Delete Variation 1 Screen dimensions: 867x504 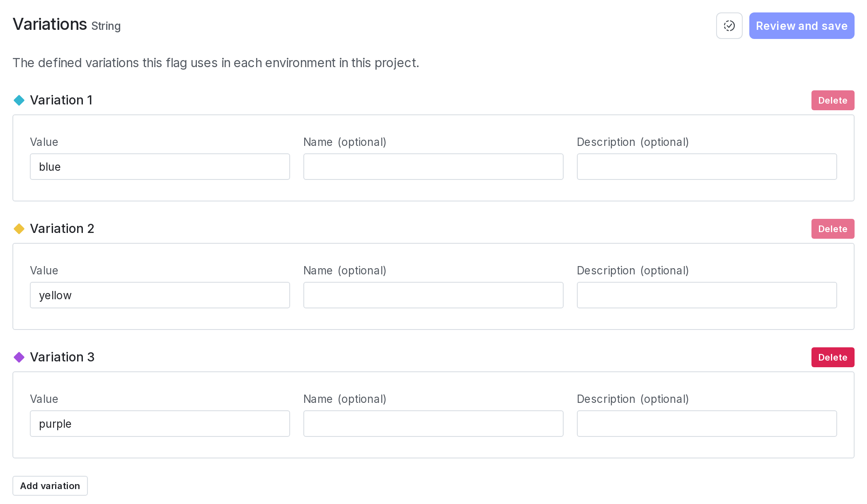pos(833,100)
